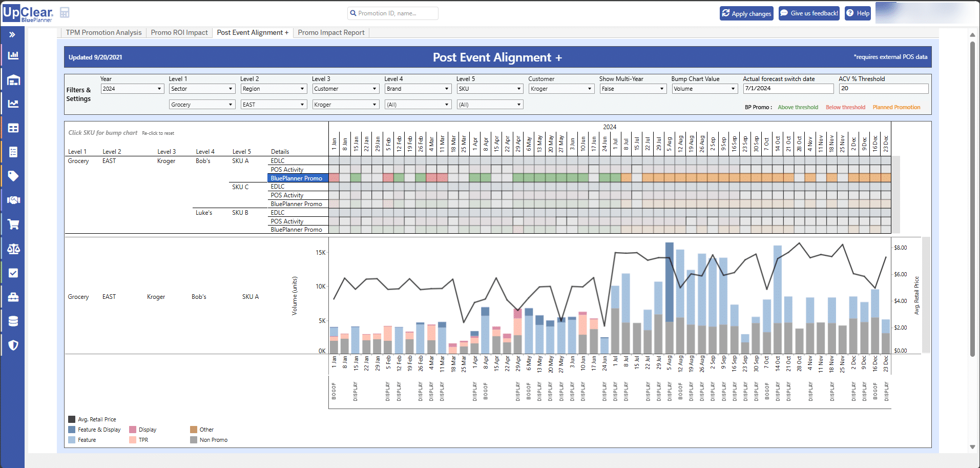Click EDLC row for SKU B

point(298,213)
